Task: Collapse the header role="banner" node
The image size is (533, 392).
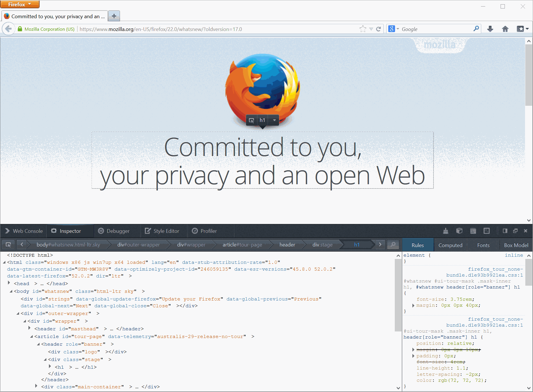Action: pyautogui.click(x=38, y=344)
